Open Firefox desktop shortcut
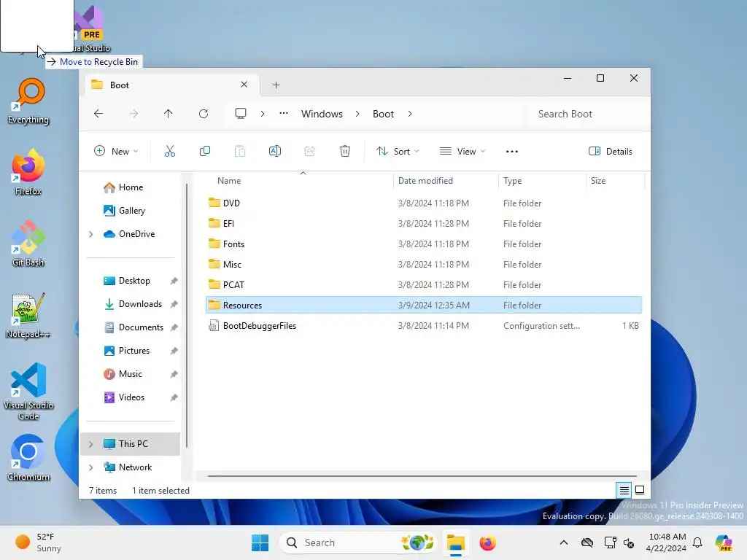747x560 pixels. [28, 172]
